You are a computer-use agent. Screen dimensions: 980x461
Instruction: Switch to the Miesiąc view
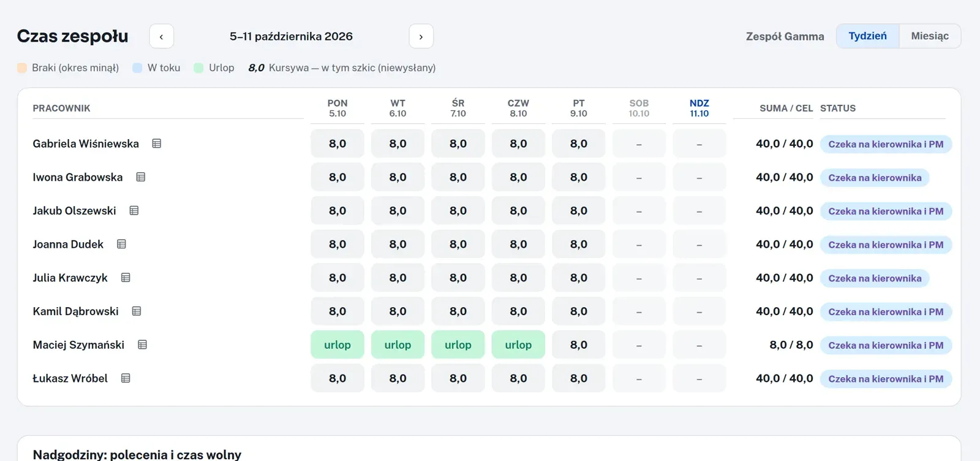[930, 36]
